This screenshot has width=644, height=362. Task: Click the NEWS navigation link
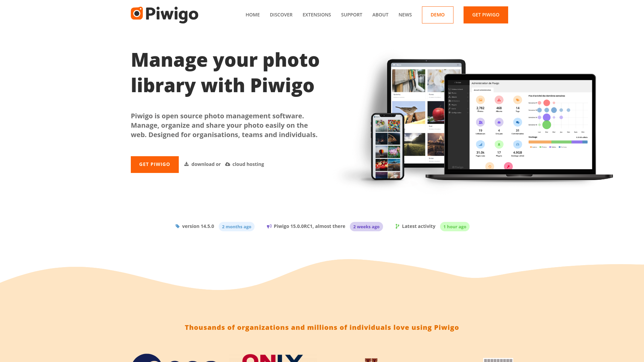coord(405,15)
